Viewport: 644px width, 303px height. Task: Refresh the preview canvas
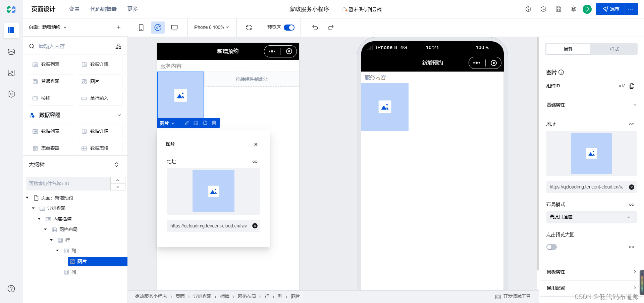pos(249,28)
